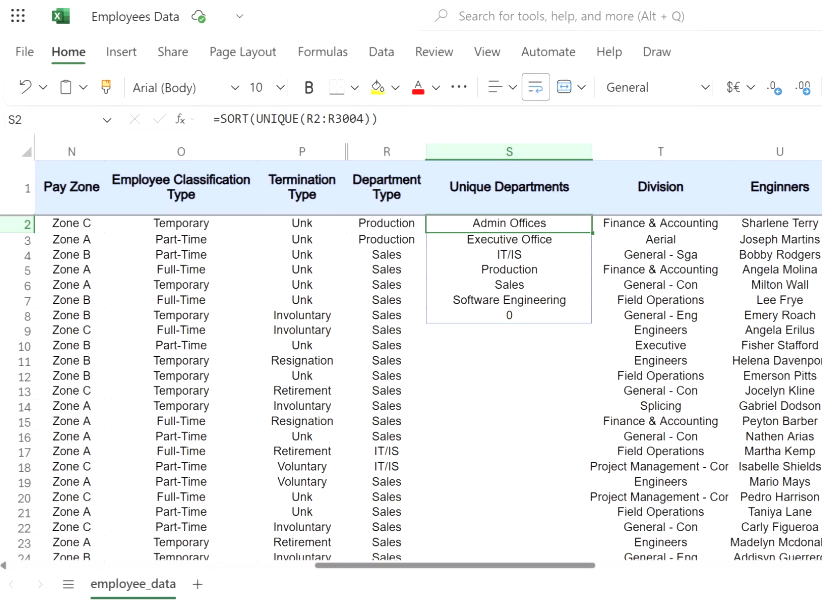
Task: Click the search magnifier icon
Action: [441, 16]
